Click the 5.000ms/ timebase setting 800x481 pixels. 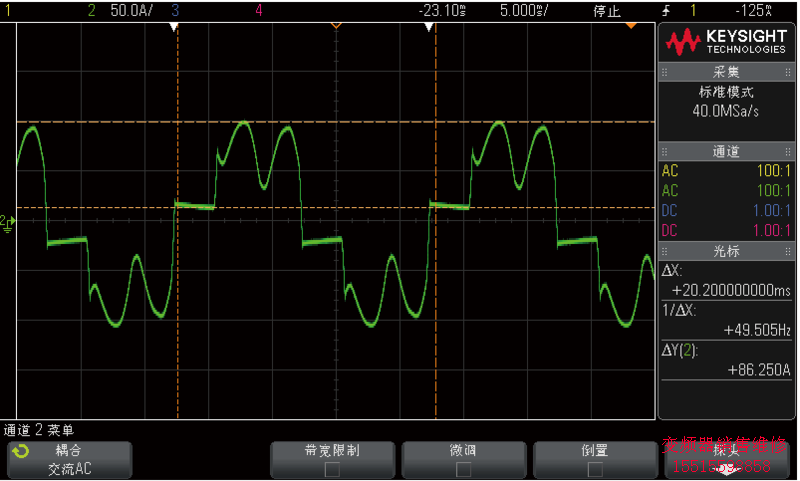(x=524, y=11)
